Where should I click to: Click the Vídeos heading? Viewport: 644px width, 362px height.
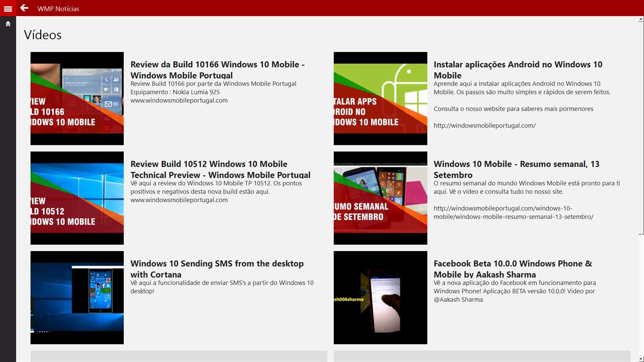pos(42,35)
